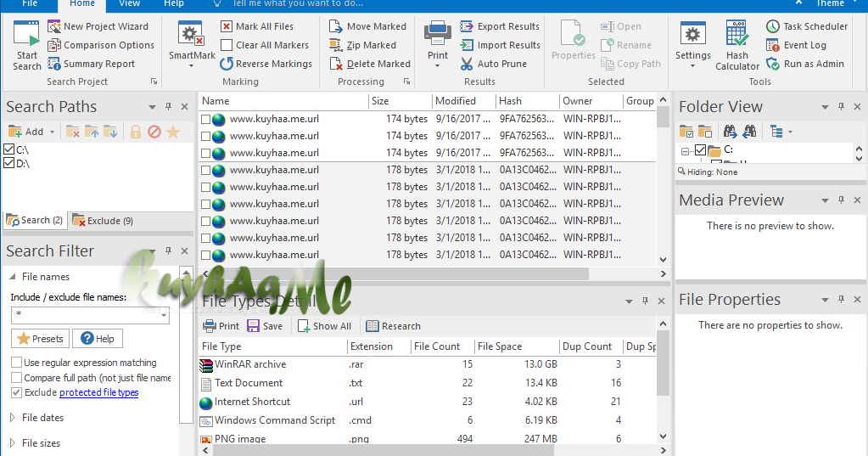Toggle the Exclude protected file types checkbox
868x456 pixels.
click(x=17, y=392)
